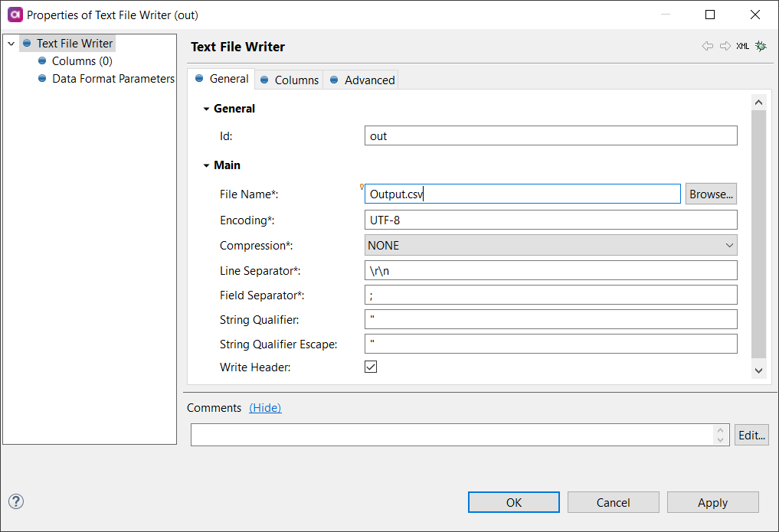Switch to the Advanced tab
Screen dimensions: 779x532
(362, 80)
